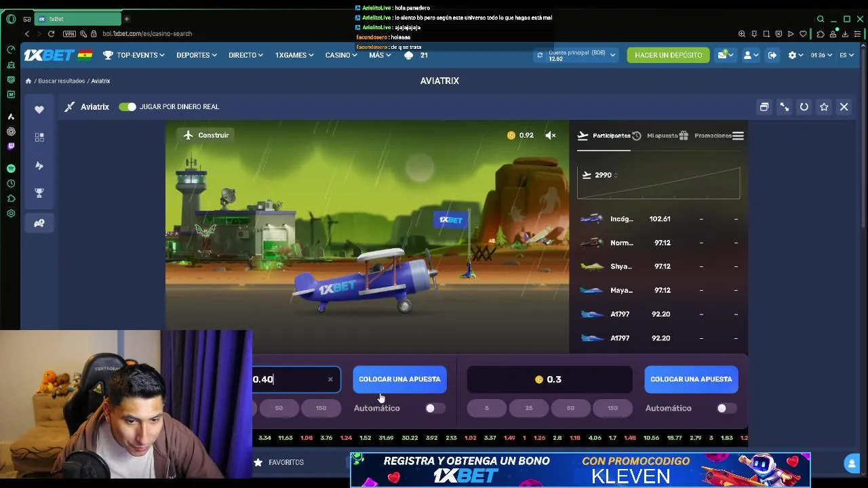The image size is (868, 488).
Task: Click the Bolivia flag icon next to logo
Action: [85, 56]
